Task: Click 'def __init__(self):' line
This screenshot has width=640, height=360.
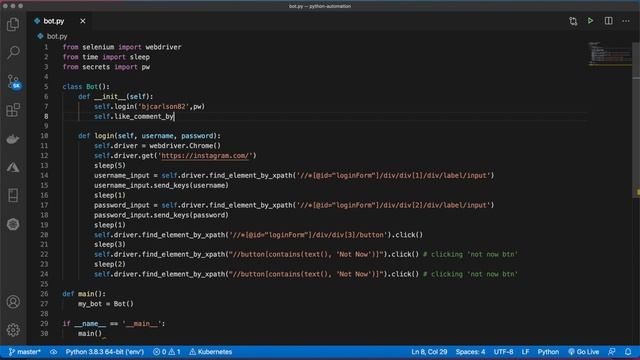Action: (116, 97)
